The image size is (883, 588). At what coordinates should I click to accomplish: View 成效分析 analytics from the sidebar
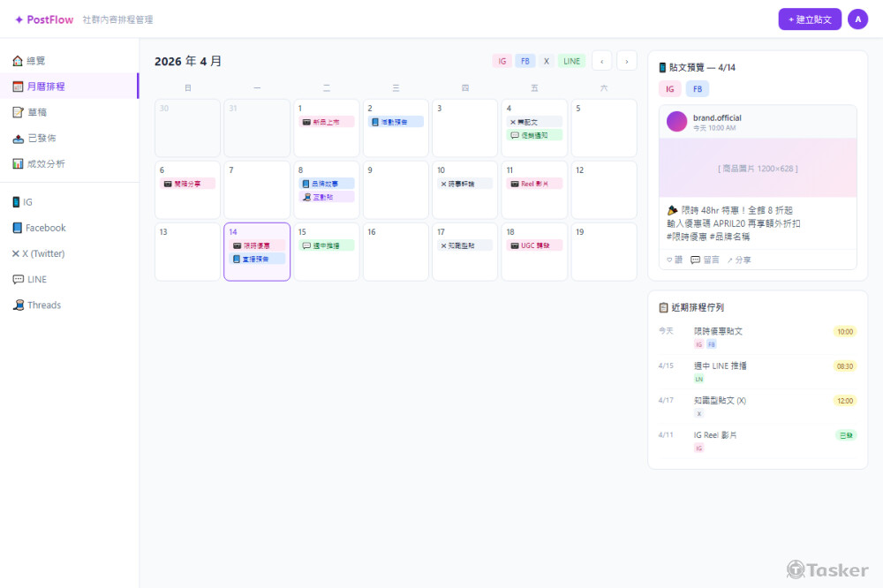[x=39, y=163]
